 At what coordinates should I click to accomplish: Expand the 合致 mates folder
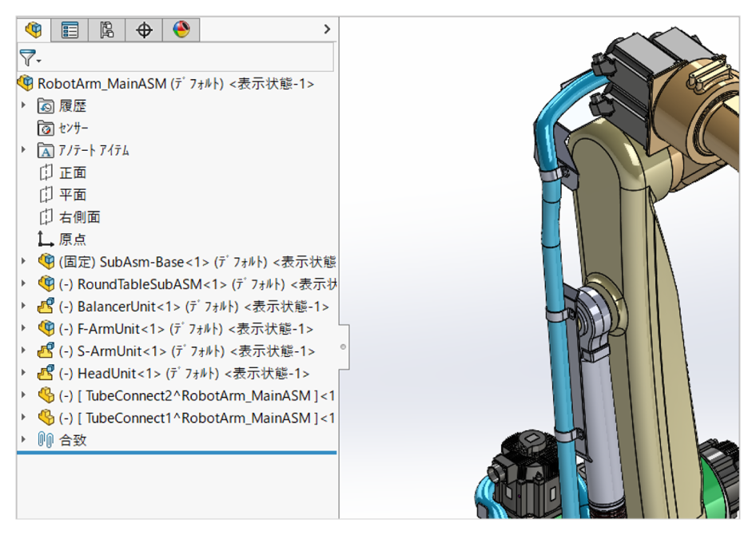tap(24, 440)
